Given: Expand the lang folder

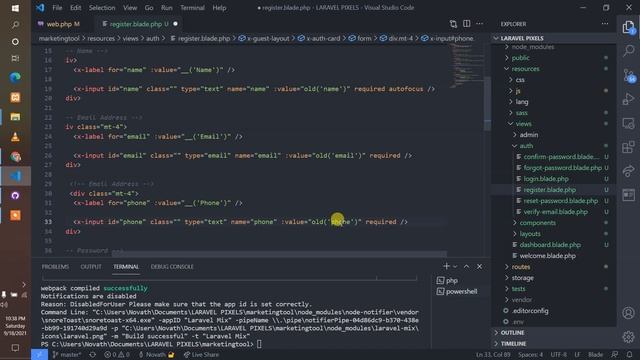Looking at the screenshot, I should (x=522, y=102).
